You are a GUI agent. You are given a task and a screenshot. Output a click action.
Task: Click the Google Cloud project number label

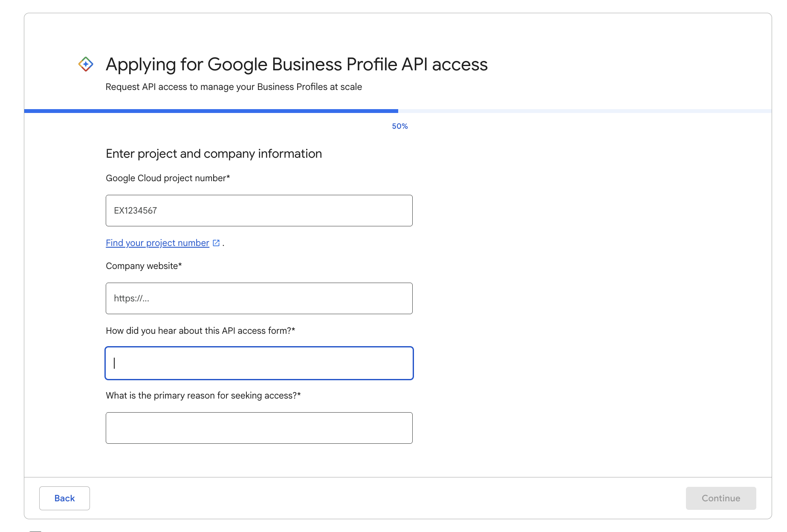(168, 178)
